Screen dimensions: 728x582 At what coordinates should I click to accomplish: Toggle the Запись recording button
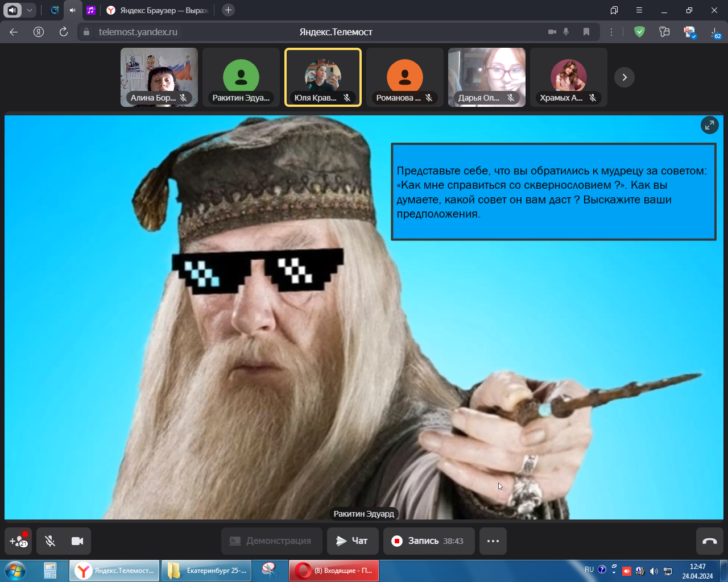(x=429, y=541)
